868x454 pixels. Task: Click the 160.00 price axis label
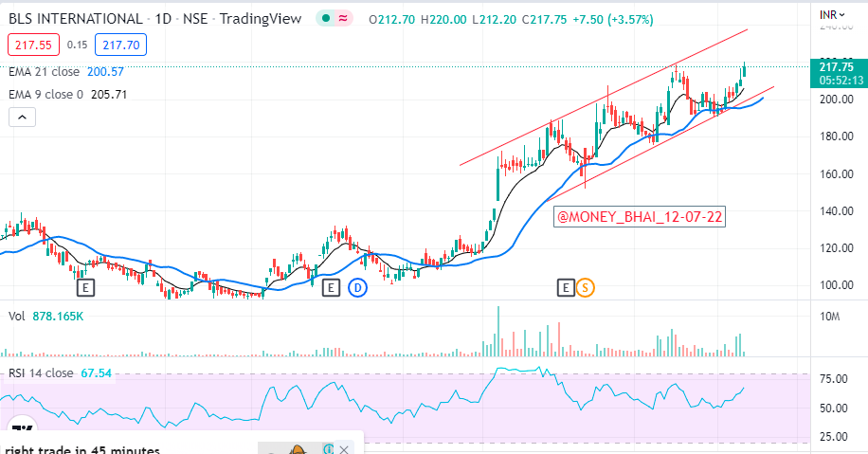pyautogui.click(x=837, y=173)
